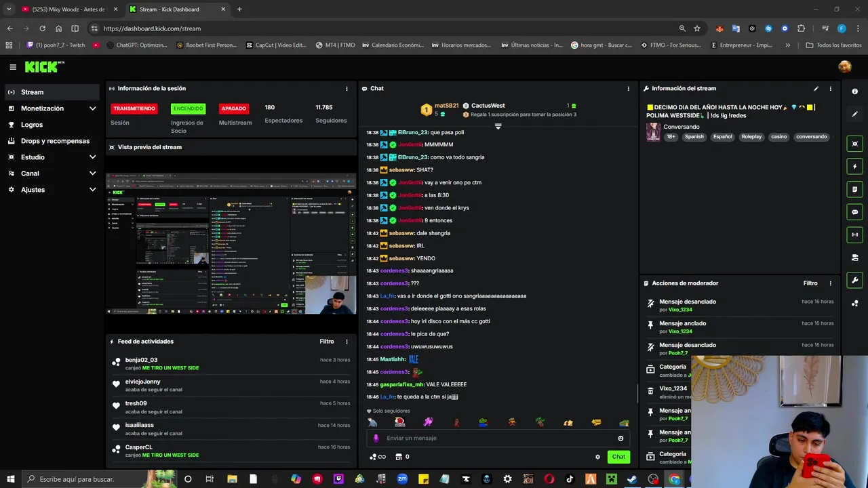Reload the page with browser refresh button
This screenshot has height=488, width=868.
(42, 28)
